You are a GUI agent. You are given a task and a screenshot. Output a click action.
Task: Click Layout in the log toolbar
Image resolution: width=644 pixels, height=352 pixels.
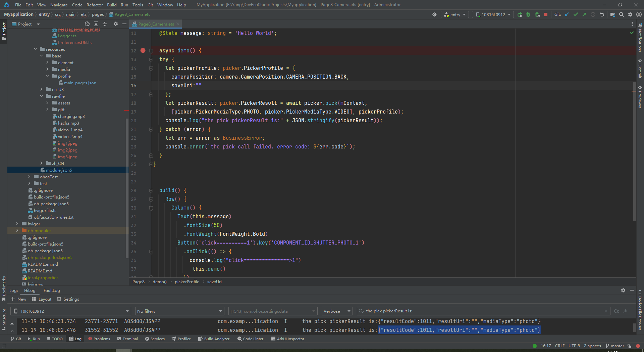point(42,299)
